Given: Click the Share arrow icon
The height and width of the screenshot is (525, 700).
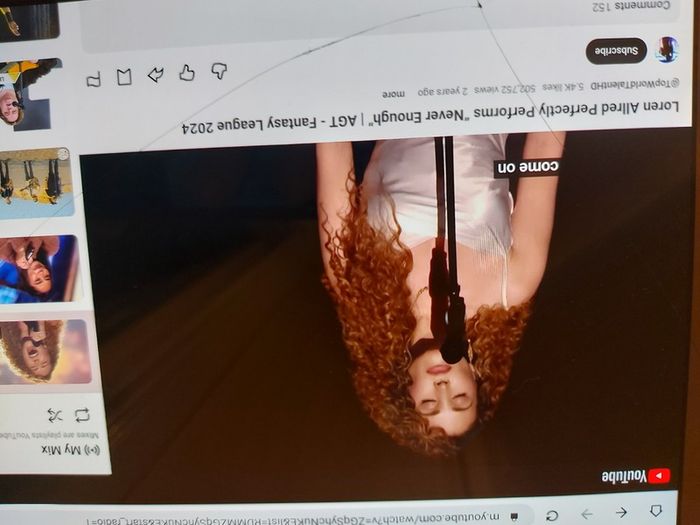Looking at the screenshot, I should 155,75.
